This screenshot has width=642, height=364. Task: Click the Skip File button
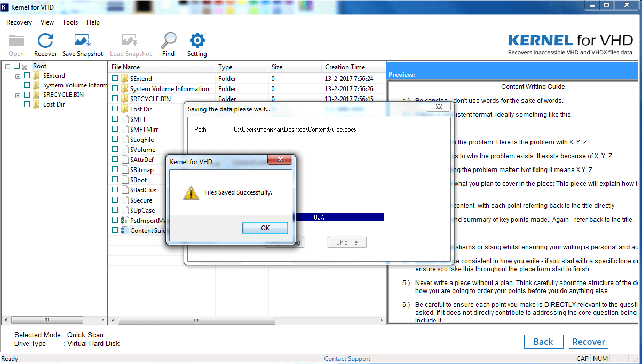point(347,242)
